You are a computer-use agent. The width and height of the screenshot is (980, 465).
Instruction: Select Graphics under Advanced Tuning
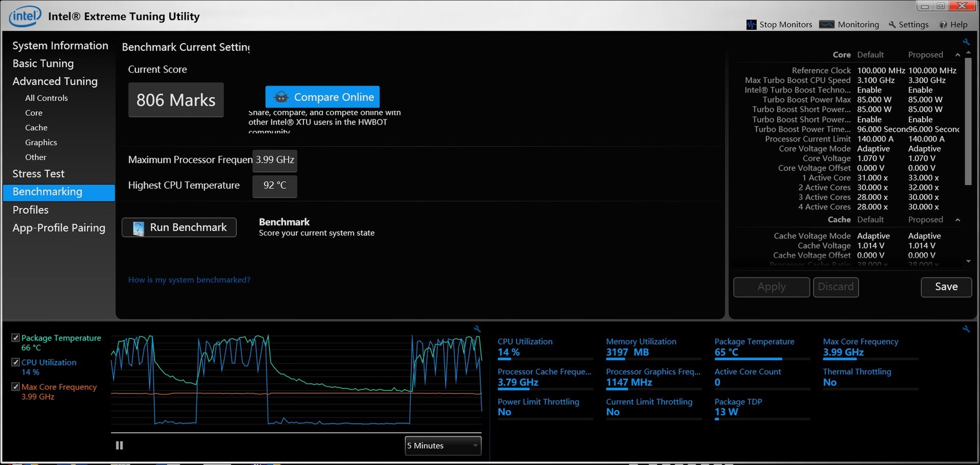click(x=41, y=142)
